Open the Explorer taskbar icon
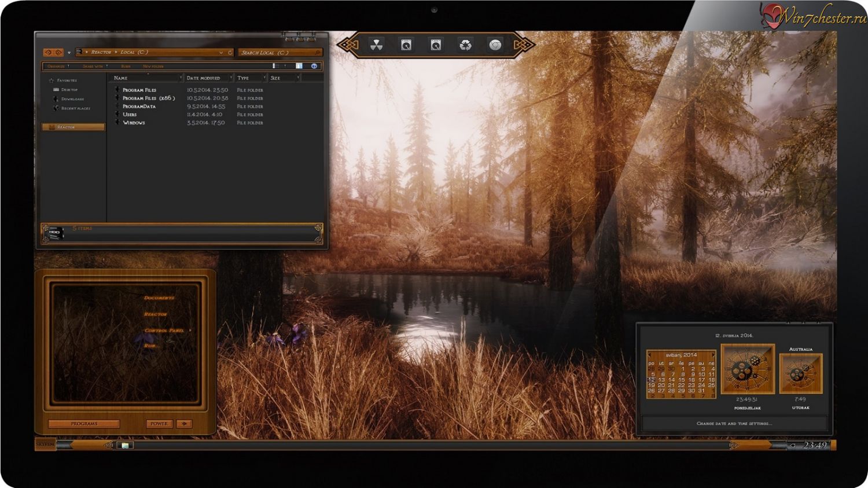This screenshot has height=488, width=868. pos(124,445)
